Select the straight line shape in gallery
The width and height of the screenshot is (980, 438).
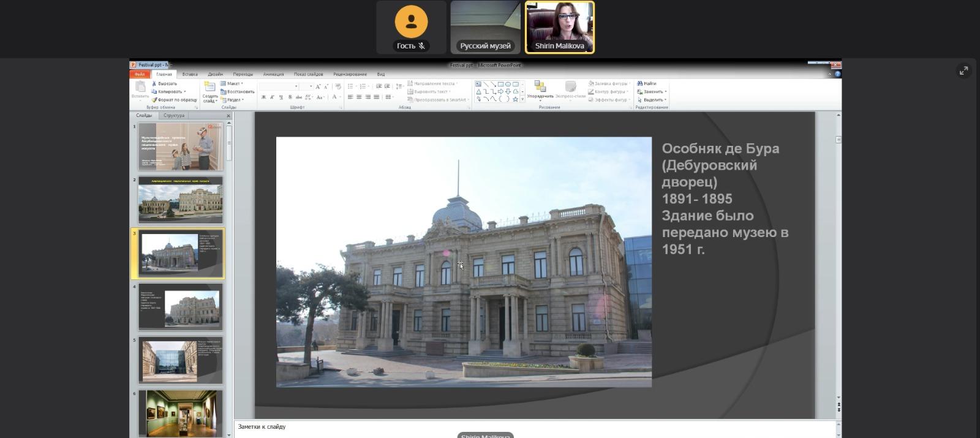[486, 84]
